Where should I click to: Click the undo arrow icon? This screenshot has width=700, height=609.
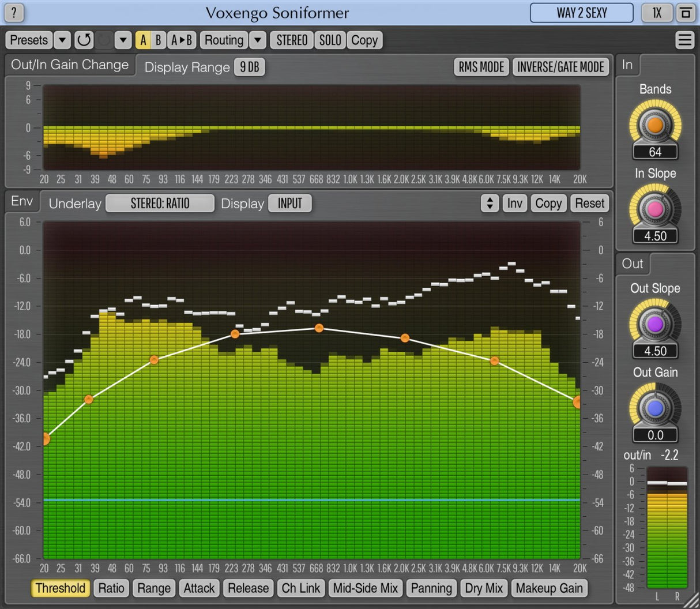click(84, 40)
